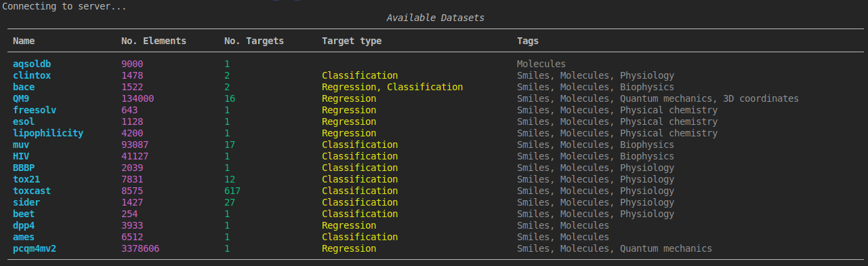Select the dataset name 'toxcast'
868x266 pixels.
[x=32, y=191]
